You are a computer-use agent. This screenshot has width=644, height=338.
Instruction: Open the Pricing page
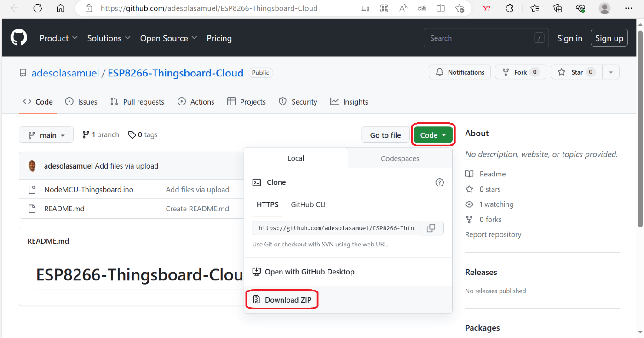coord(219,38)
